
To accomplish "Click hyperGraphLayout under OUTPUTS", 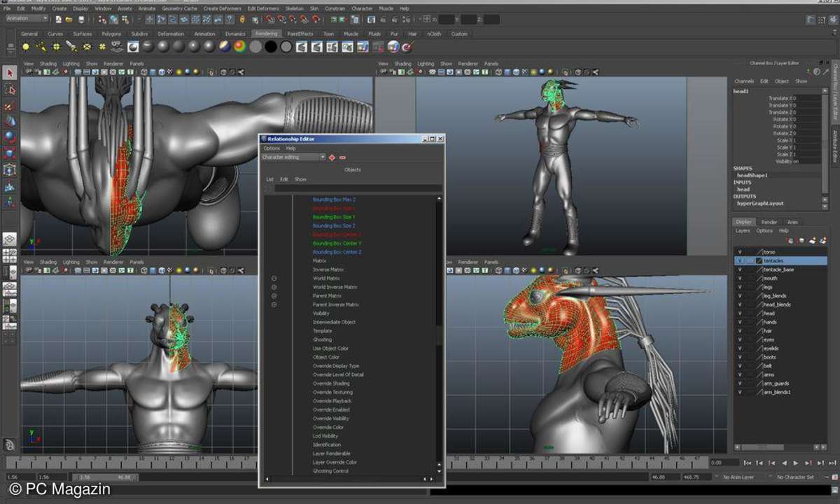I will coord(760,203).
